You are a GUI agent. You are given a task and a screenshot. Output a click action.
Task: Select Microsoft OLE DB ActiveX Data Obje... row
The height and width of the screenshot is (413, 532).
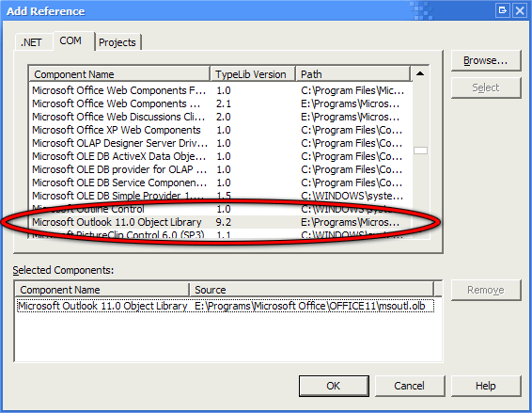point(221,156)
